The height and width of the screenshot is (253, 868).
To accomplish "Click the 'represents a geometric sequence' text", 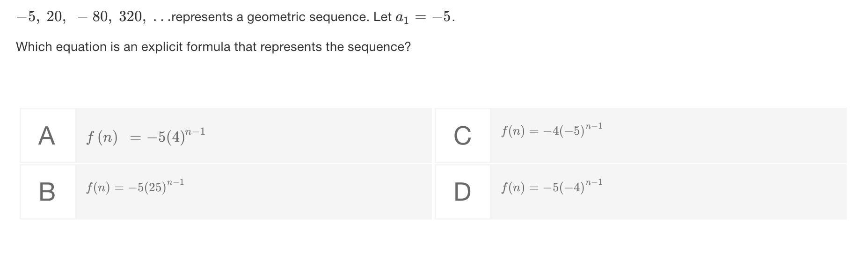I will tap(270, 17).
